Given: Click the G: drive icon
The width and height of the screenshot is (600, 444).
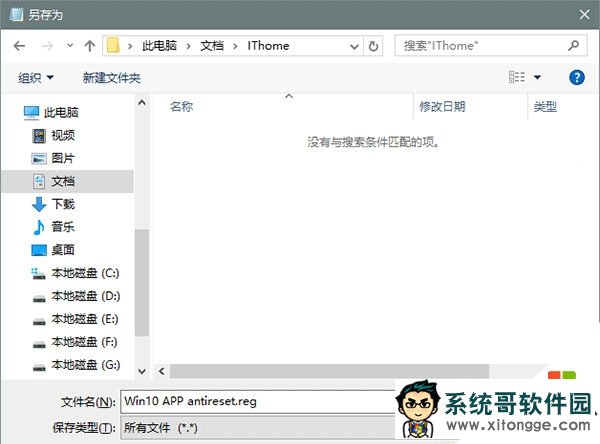Looking at the screenshot, I should pyautogui.click(x=39, y=367).
